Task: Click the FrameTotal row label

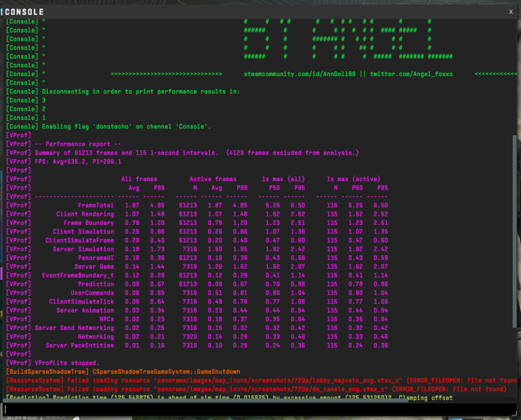Action: [96, 205]
